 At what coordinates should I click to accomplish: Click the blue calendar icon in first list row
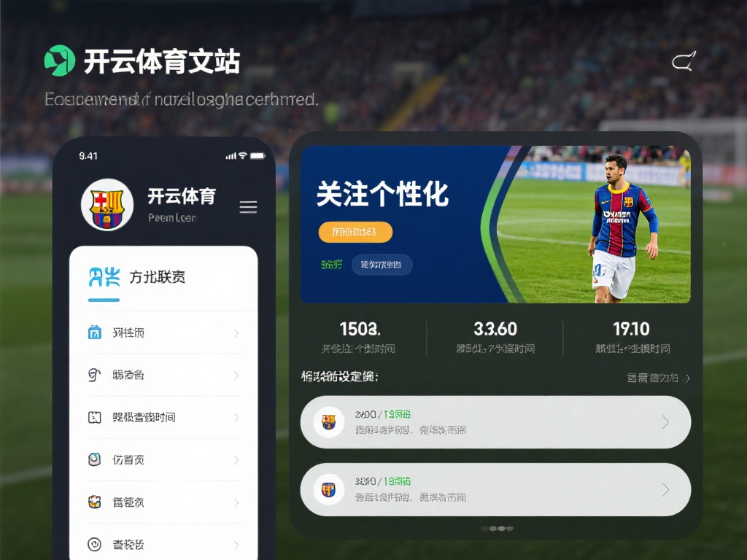95,332
